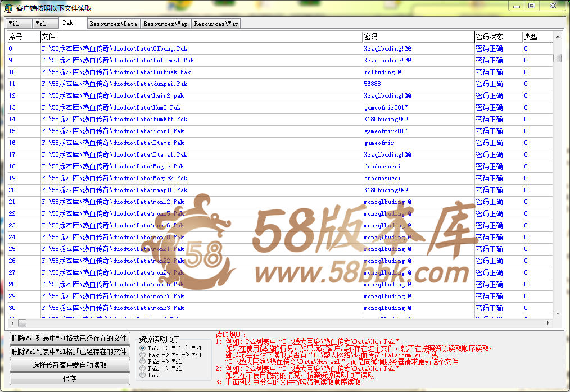Click sequence number 25 in the list

tap(12, 249)
